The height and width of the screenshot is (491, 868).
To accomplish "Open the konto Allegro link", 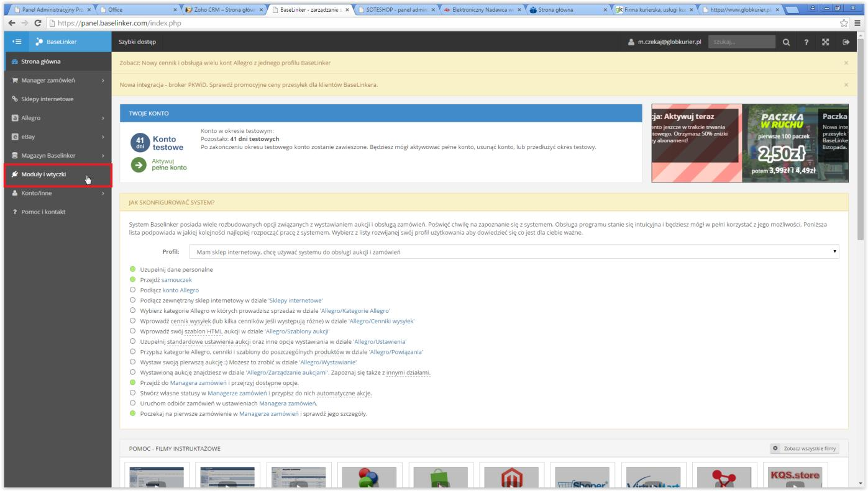I will point(181,290).
